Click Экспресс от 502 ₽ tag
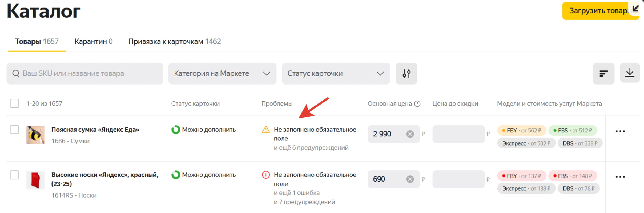The width and height of the screenshot is (644, 213). (x=526, y=143)
